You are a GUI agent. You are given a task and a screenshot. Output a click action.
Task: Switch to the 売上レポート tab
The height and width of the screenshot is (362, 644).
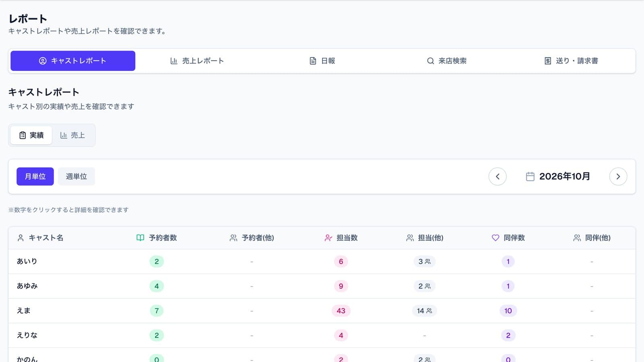point(197,61)
